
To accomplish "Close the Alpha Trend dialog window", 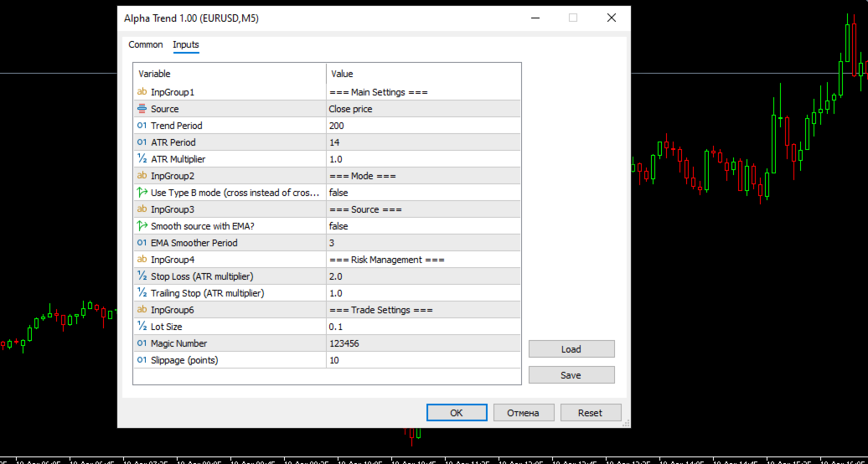I will point(611,18).
